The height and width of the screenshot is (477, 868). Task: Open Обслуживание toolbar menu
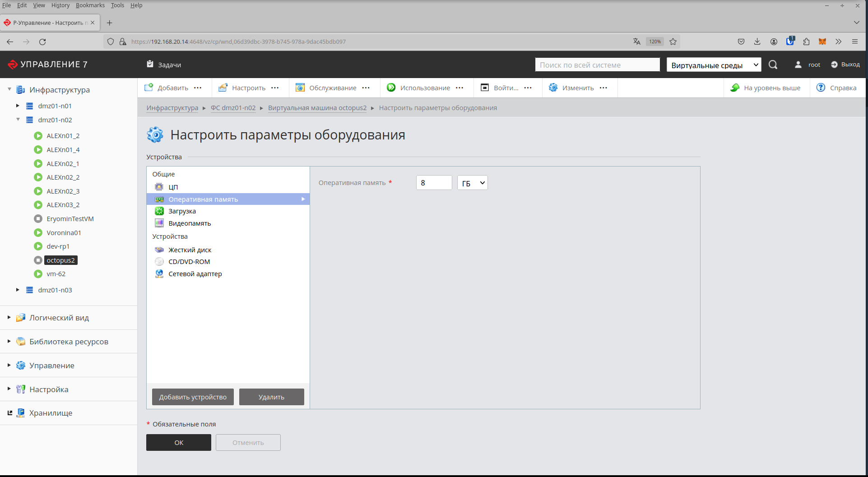coord(333,88)
